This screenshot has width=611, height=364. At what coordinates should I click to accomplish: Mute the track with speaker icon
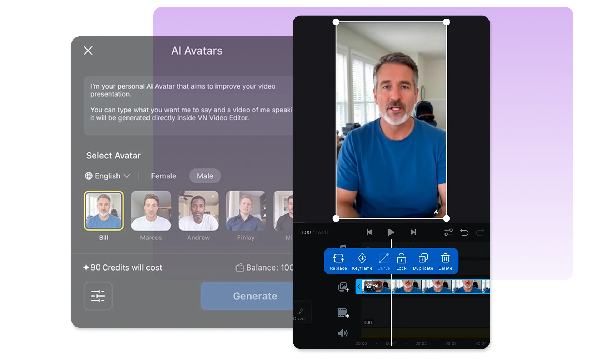pos(343,333)
